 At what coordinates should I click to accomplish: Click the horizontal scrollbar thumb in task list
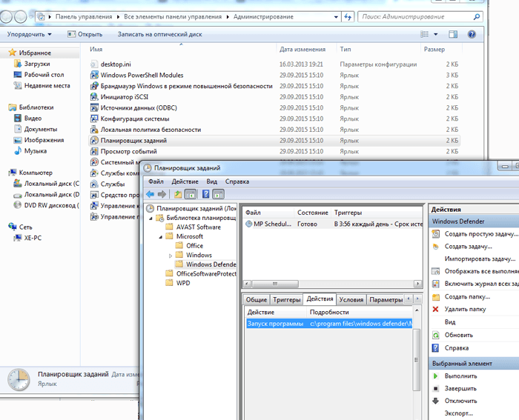click(275, 284)
